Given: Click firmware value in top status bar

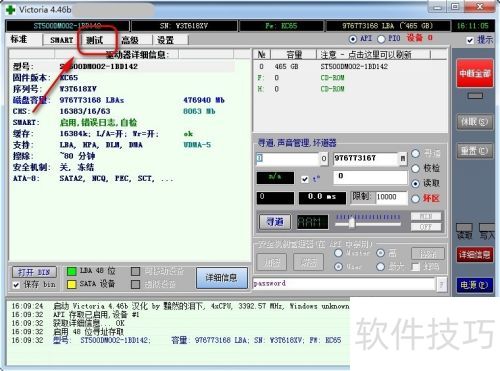Looking at the screenshot, I should 282,26.
